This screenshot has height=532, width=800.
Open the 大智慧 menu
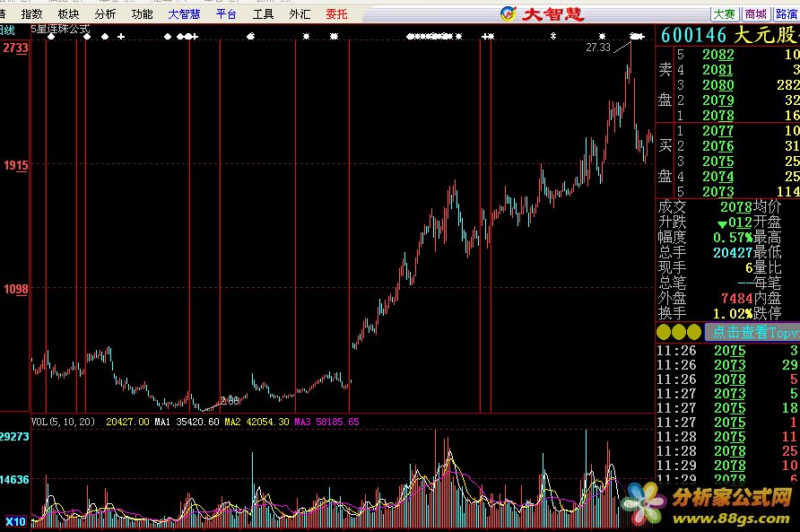pyautogui.click(x=184, y=13)
